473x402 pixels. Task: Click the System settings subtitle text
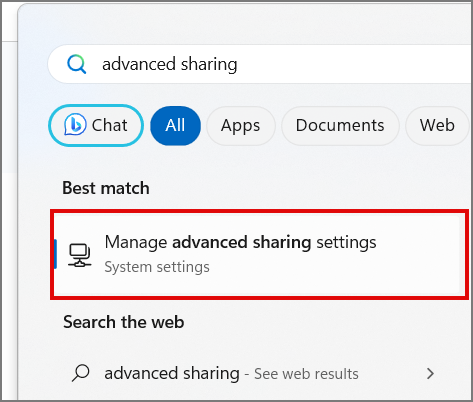(157, 267)
